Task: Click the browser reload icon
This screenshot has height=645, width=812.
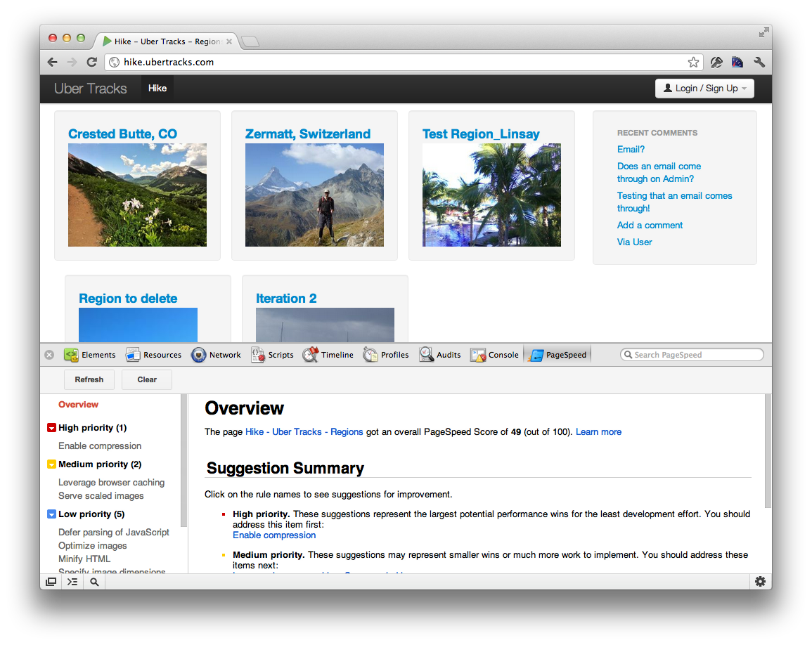Action: (91, 62)
